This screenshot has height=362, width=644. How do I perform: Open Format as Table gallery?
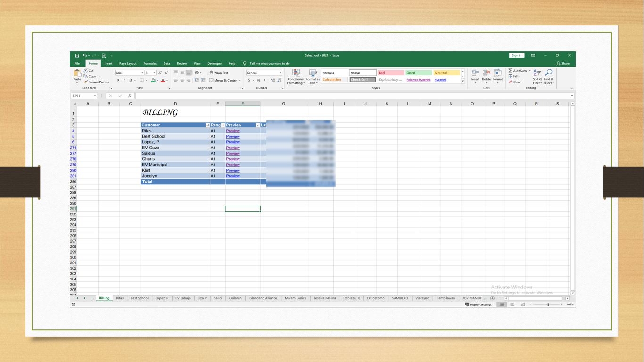[313, 77]
